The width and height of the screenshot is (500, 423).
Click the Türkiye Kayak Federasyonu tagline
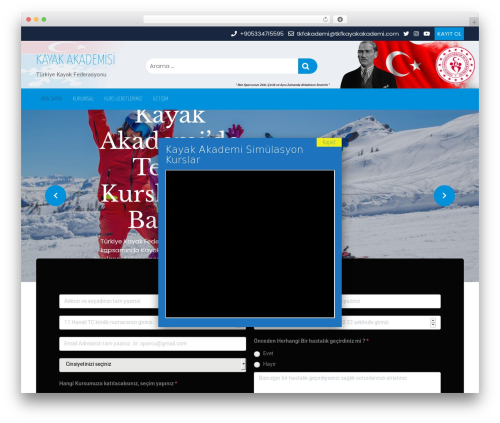click(x=71, y=74)
